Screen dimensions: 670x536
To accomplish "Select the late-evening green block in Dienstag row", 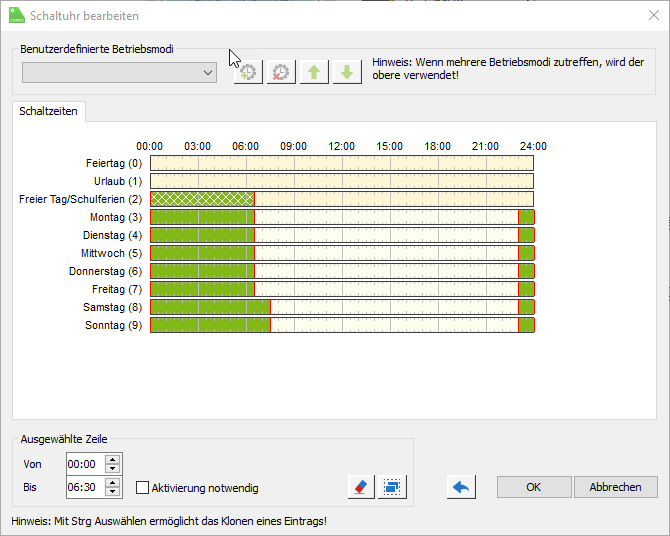I will 526,235.
